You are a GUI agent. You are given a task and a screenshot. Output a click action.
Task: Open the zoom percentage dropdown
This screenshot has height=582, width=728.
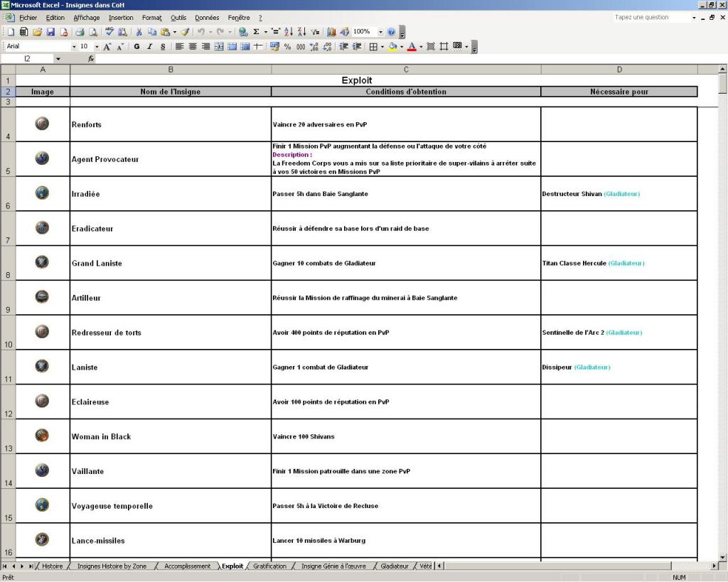pyautogui.click(x=380, y=32)
